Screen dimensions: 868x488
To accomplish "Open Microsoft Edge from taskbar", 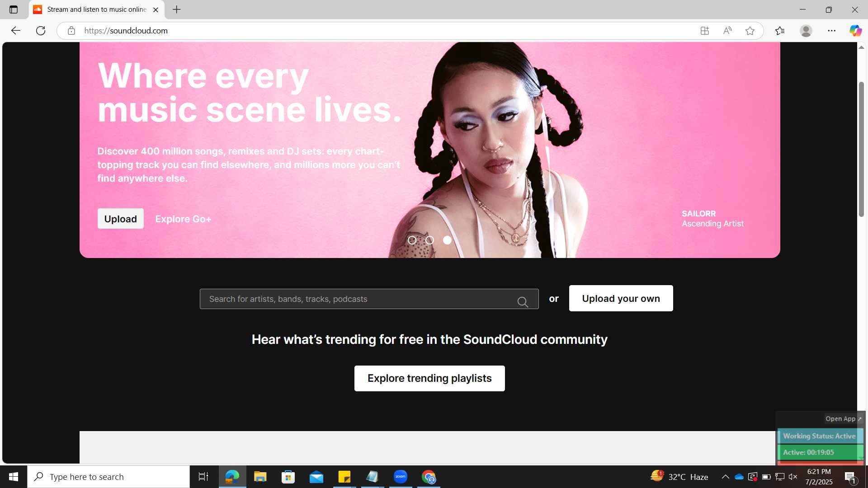I will [x=232, y=477].
